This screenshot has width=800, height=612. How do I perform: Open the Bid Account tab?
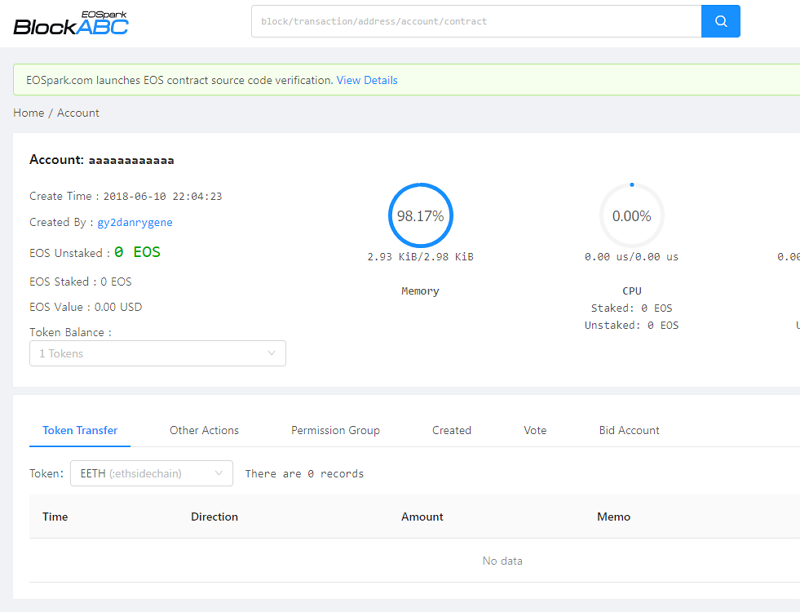click(629, 430)
